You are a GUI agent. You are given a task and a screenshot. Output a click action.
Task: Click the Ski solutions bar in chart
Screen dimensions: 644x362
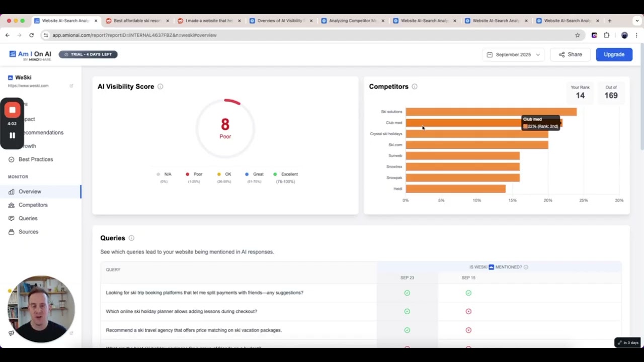491,112
